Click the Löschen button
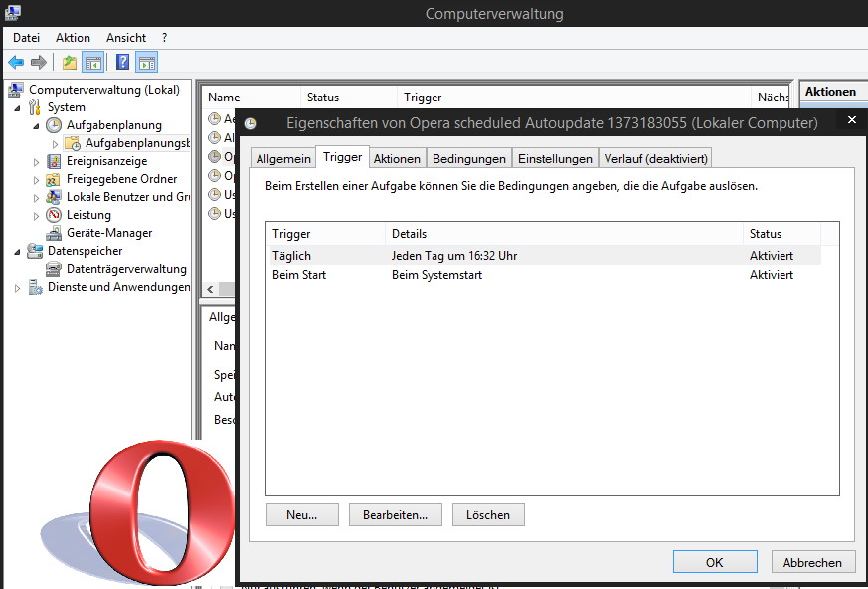This screenshot has height=589, width=868. pyautogui.click(x=488, y=514)
